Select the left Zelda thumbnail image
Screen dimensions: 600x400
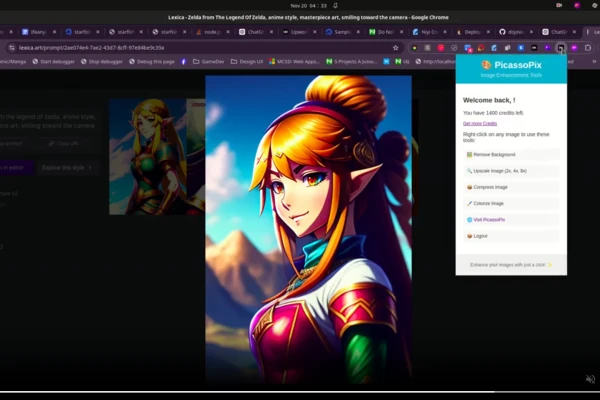[x=148, y=157]
